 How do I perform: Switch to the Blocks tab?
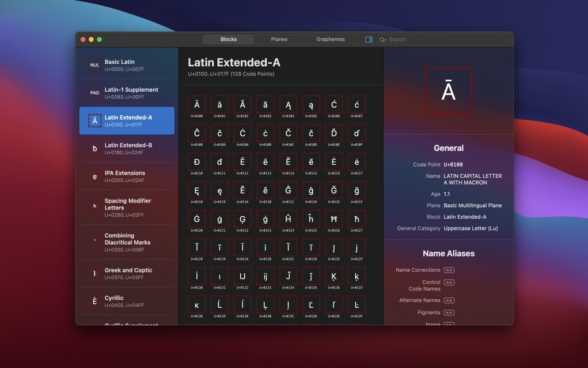(x=228, y=39)
